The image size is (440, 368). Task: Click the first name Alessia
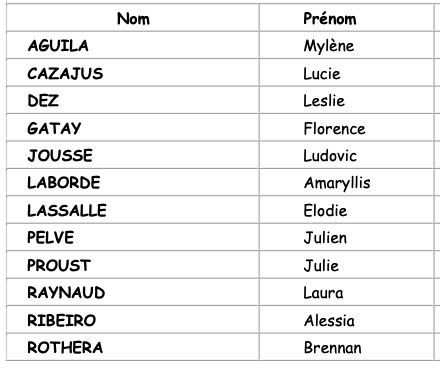329,320
